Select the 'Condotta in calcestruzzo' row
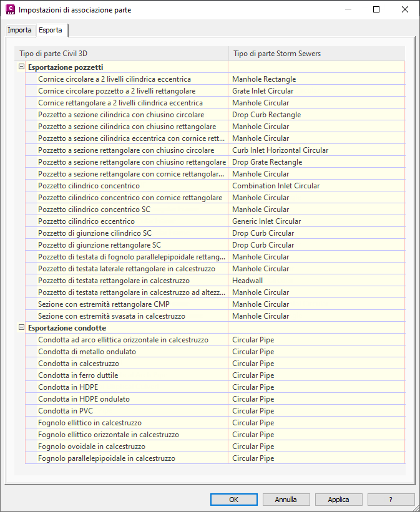The height and width of the screenshot is (512, 420). [x=127, y=364]
